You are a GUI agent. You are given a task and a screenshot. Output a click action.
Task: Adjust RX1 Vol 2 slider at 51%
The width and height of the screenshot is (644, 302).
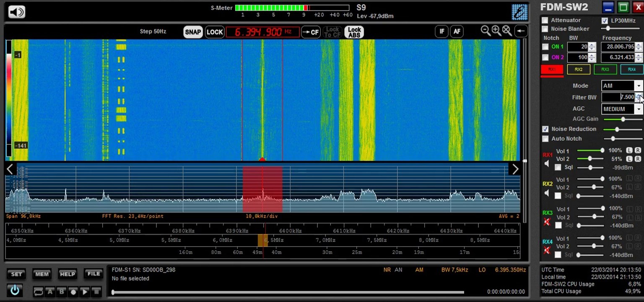pyautogui.click(x=590, y=159)
